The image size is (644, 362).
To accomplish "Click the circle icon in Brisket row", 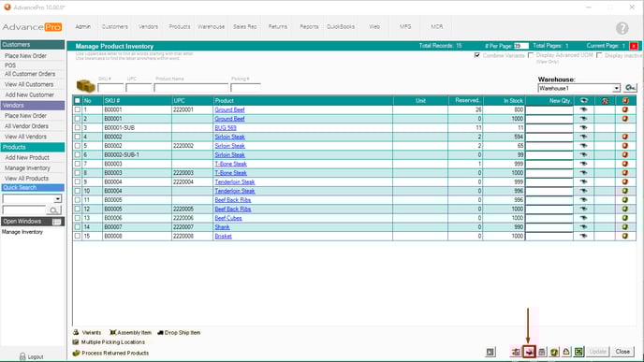I will click(625, 236).
